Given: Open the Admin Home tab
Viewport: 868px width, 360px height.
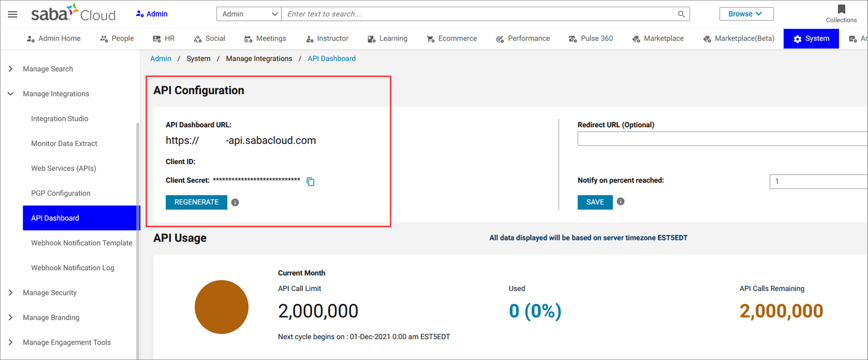Looking at the screenshot, I should [54, 39].
